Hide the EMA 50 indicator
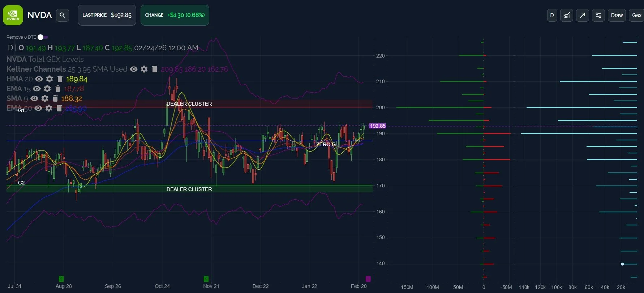This screenshot has width=644, height=293. point(38,108)
